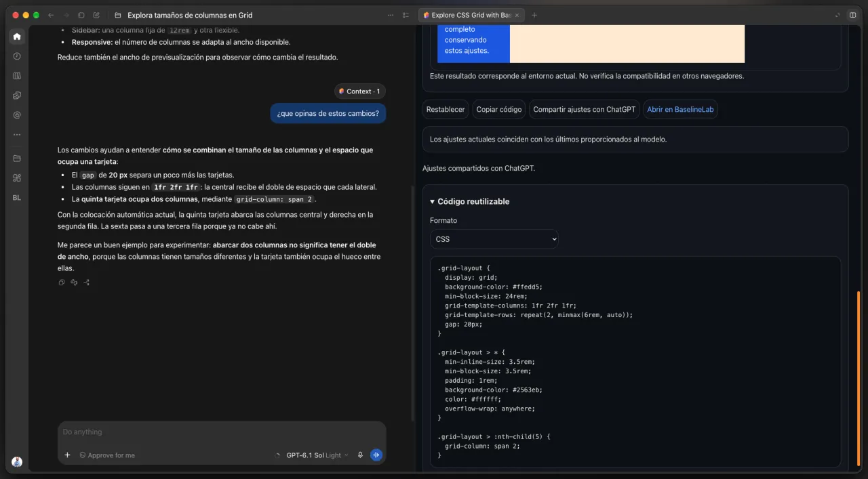868x479 pixels.
Task: Click the 'Los ajustes actuales coinciden' notice
Action: tap(635, 139)
